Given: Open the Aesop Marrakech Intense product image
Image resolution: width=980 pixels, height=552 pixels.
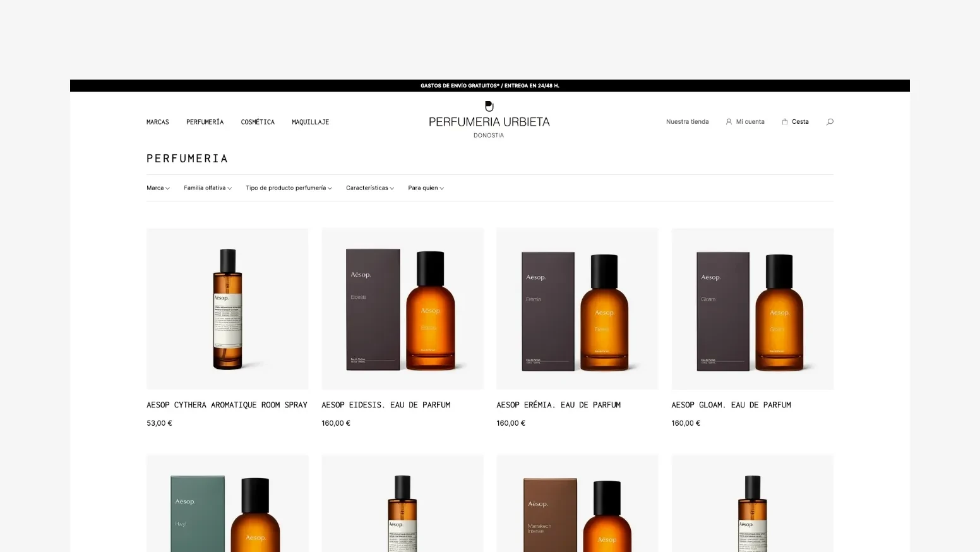Looking at the screenshot, I should pyautogui.click(x=577, y=503).
